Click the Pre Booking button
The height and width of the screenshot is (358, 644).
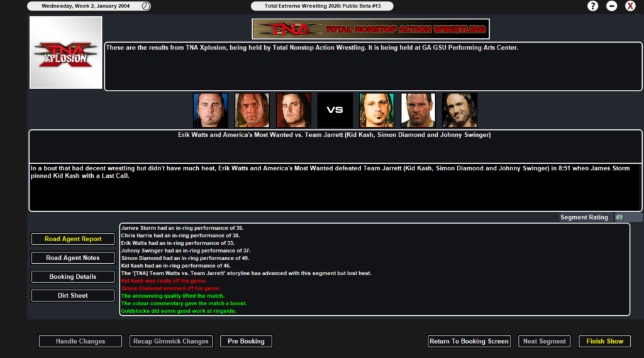point(246,341)
